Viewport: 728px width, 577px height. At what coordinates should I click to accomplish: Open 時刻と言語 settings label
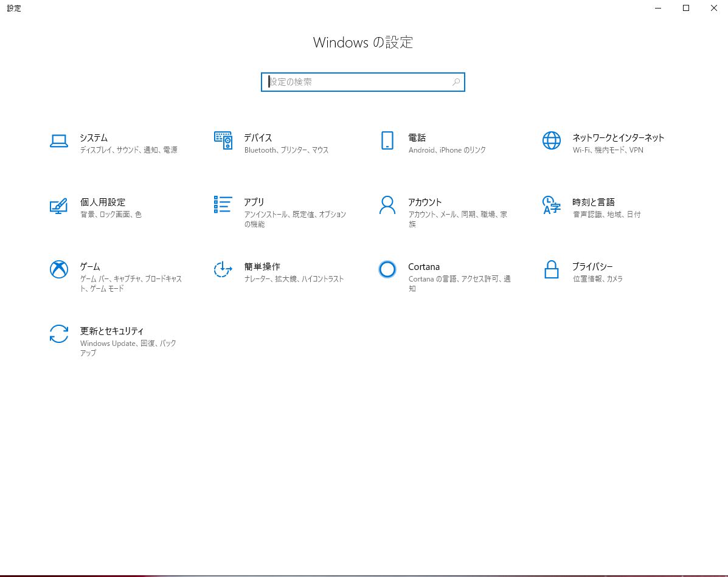pos(594,202)
